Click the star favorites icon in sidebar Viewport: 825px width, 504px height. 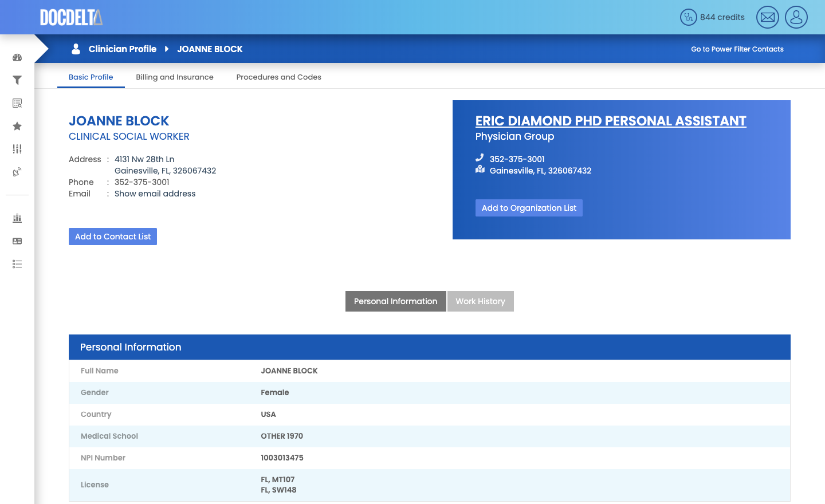[x=17, y=126]
